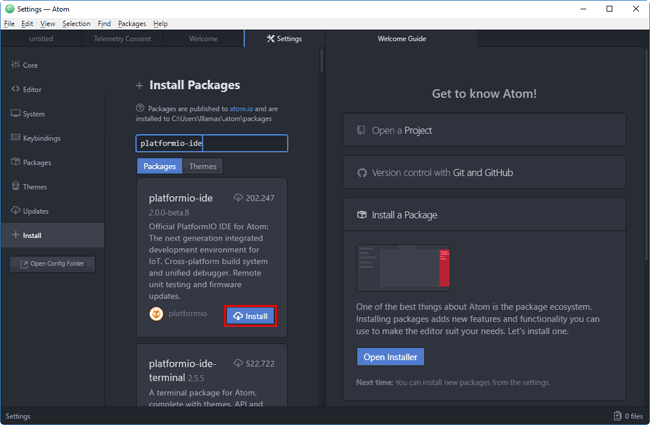Select the Welcome Guide tab

pos(402,39)
